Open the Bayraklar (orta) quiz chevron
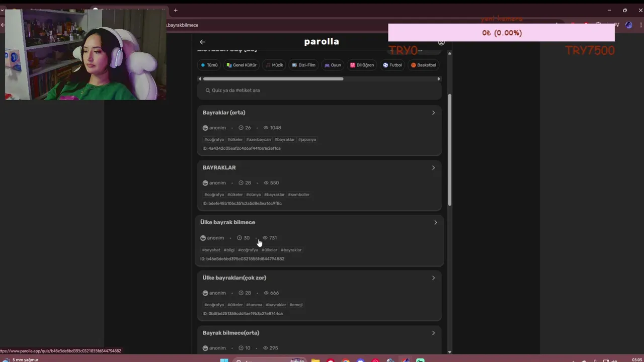Screen dimensions: 644x362 pyautogui.click(x=433, y=113)
